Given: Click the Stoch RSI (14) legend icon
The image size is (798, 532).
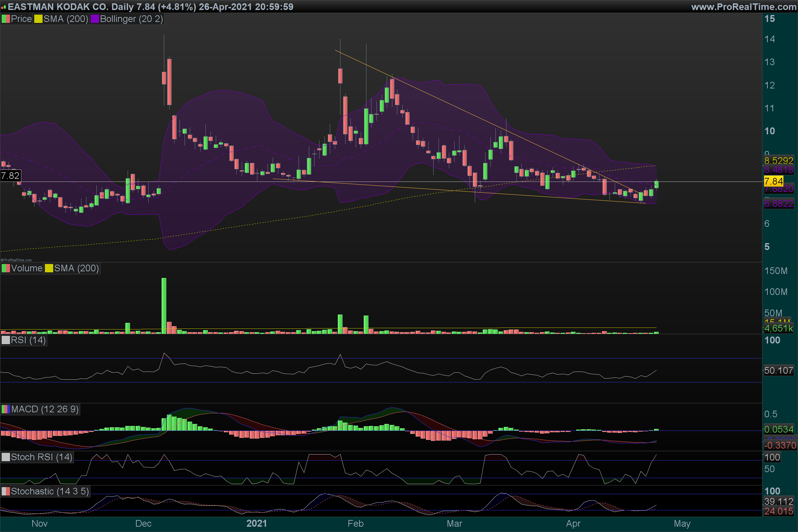Looking at the screenshot, I should [6, 457].
